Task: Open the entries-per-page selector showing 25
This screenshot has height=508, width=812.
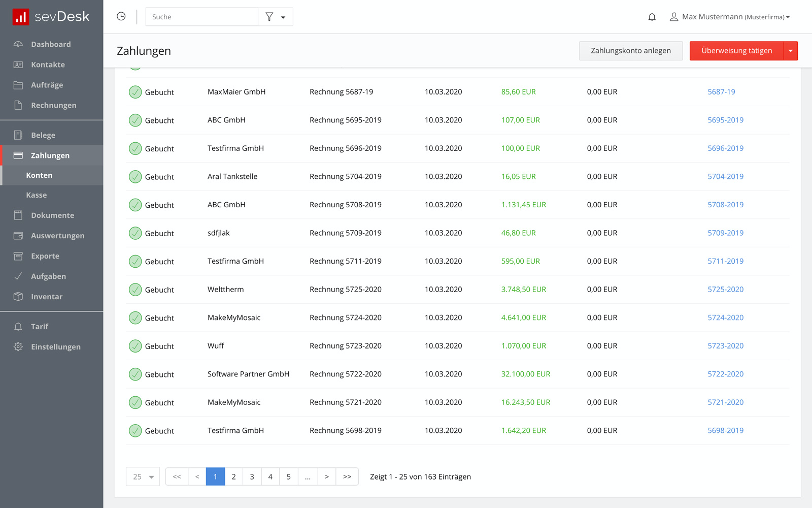Action: (142, 477)
